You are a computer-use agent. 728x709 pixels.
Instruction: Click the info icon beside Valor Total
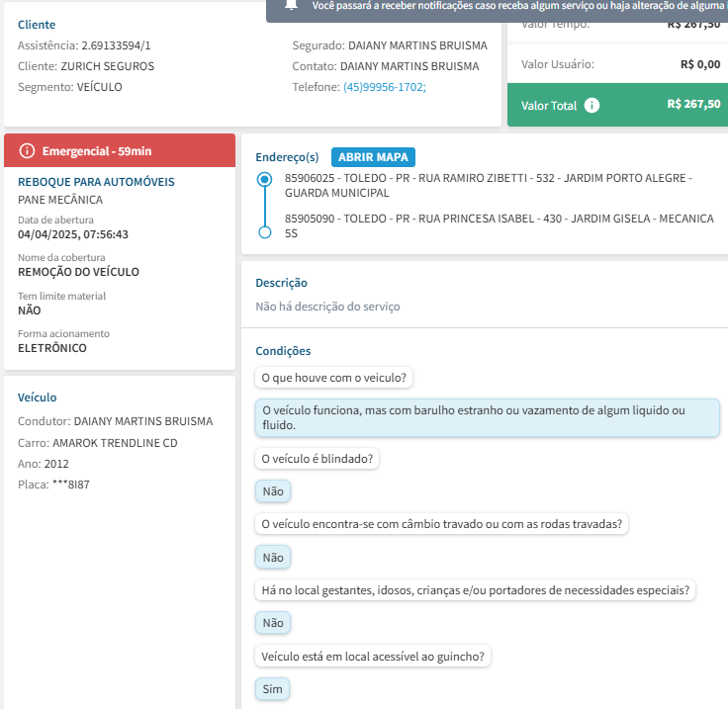pyautogui.click(x=591, y=105)
